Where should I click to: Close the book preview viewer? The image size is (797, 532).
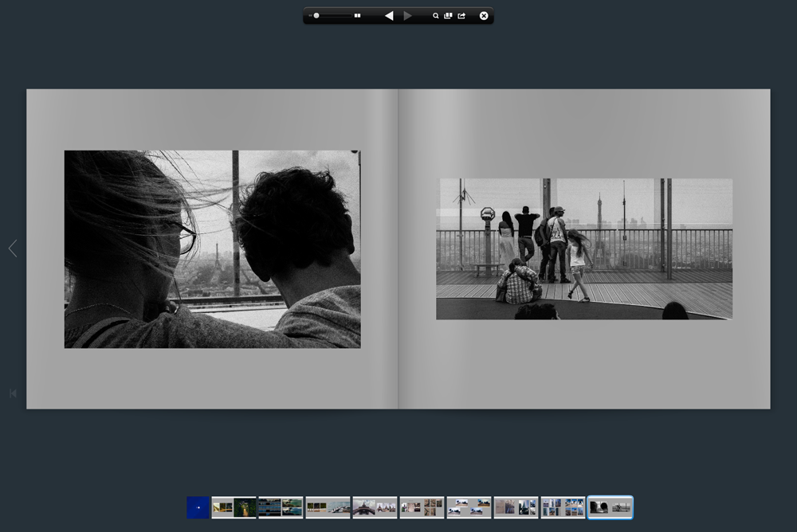coord(484,16)
